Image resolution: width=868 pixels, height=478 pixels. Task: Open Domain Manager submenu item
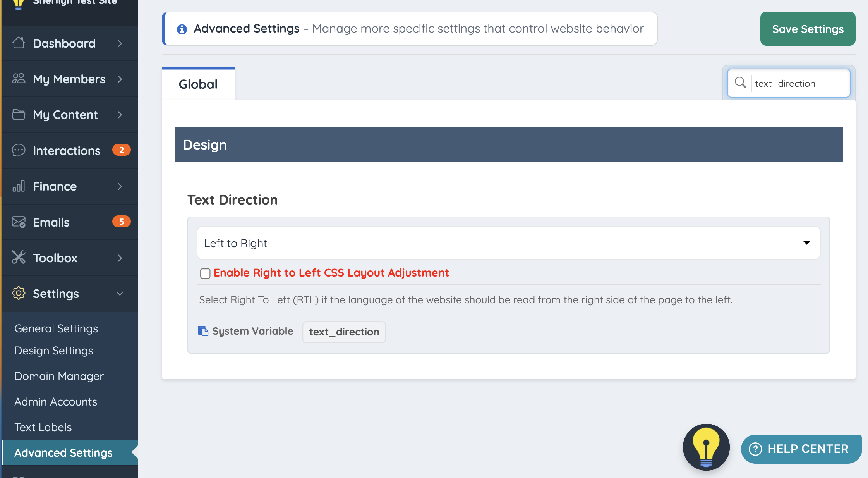pyautogui.click(x=59, y=376)
